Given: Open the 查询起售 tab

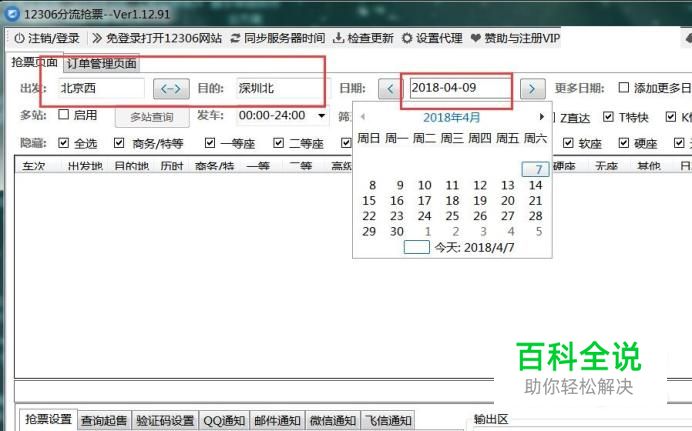Looking at the screenshot, I should [x=104, y=420].
